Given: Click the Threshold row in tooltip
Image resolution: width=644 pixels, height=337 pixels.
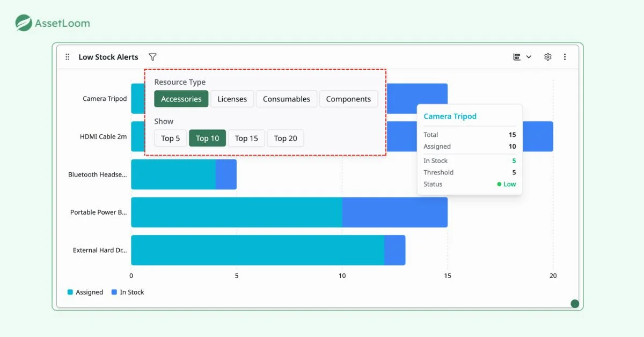Looking at the screenshot, I should (470, 172).
